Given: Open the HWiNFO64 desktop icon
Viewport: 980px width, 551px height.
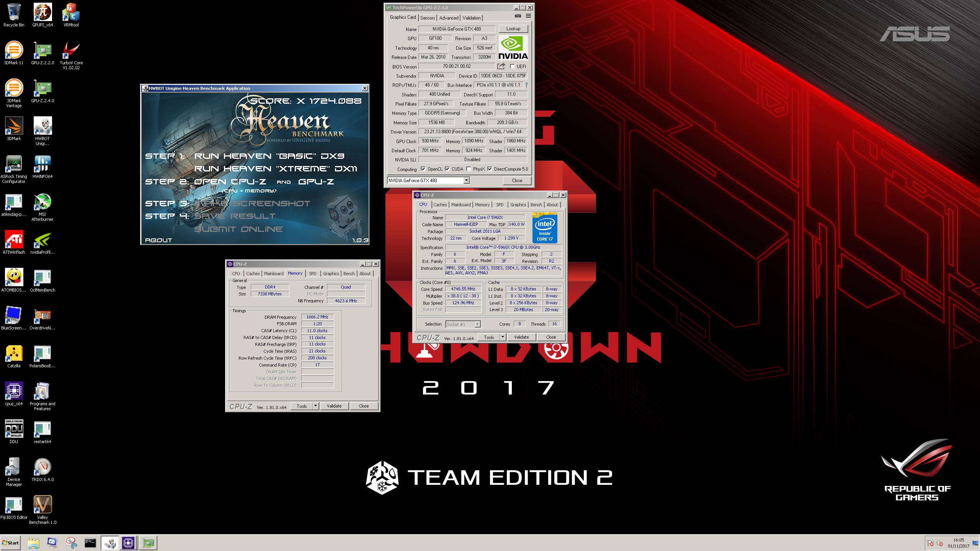Looking at the screenshot, I should (42, 167).
